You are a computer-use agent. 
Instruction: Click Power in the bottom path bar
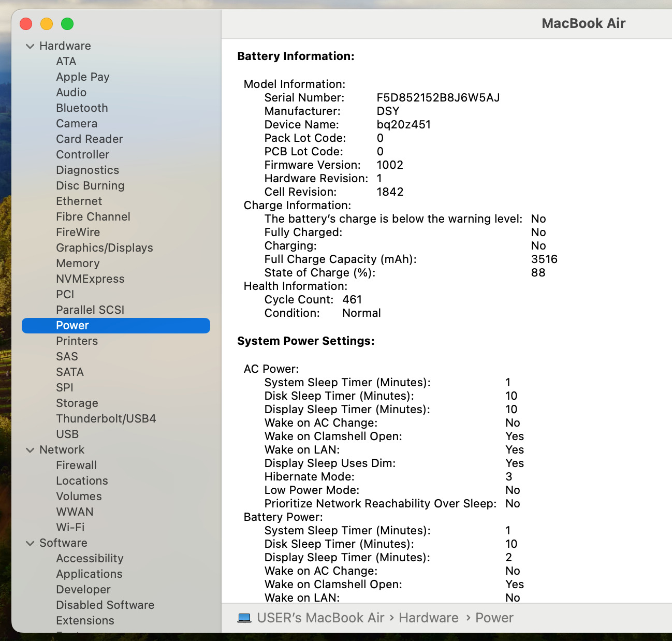click(494, 618)
